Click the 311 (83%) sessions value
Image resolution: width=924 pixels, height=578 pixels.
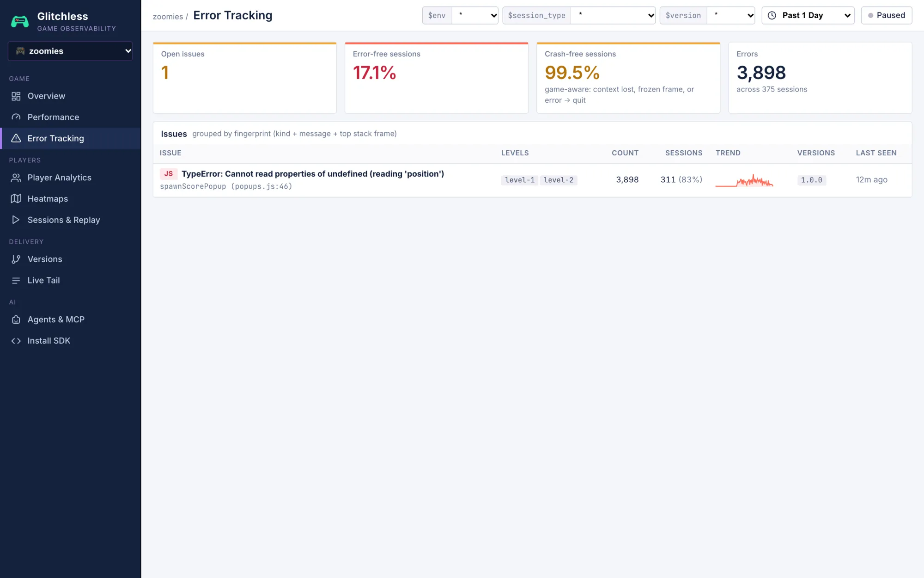pyautogui.click(x=681, y=180)
